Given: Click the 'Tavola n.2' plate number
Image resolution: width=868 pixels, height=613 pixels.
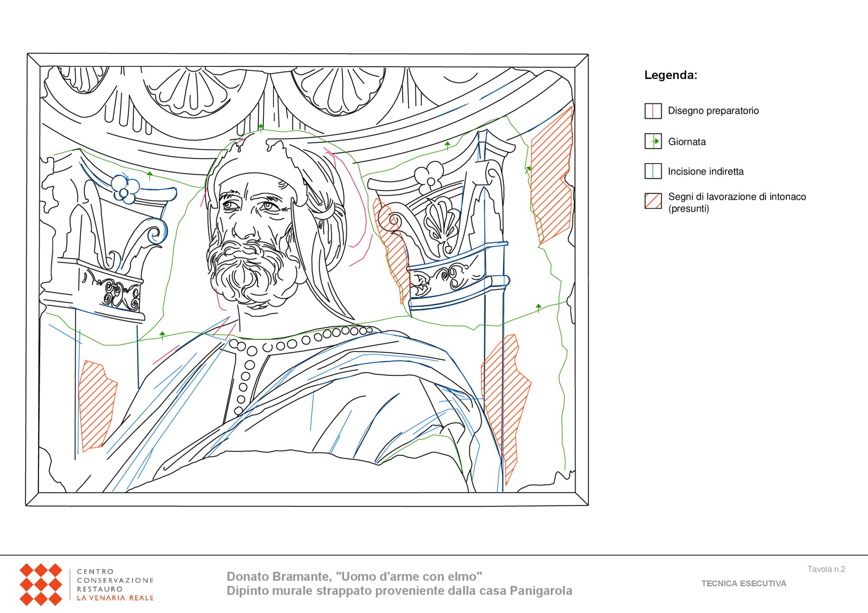Looking at the screenshot, I should pyautogui.click(x=826, y=569).
